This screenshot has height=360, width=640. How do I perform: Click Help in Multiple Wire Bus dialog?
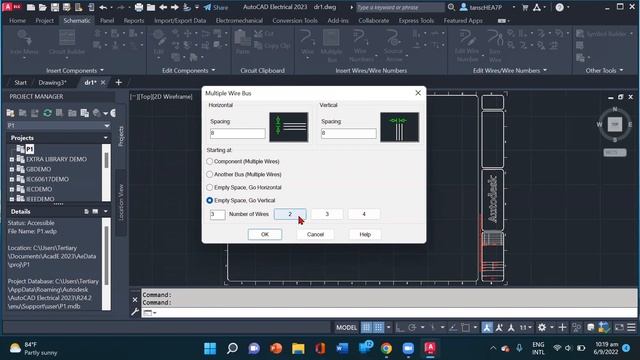pos(365,234)
